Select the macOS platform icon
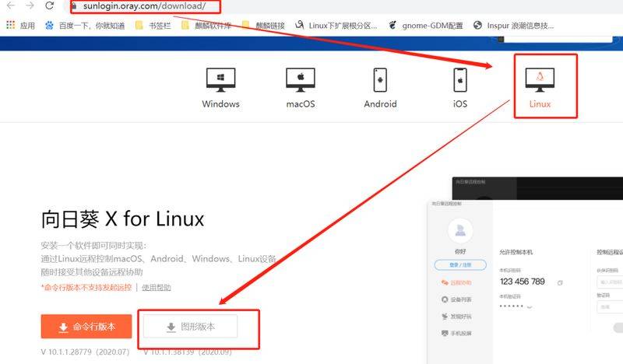The height and width of the screenshot is (364, 623). click(x=301, y=79)
